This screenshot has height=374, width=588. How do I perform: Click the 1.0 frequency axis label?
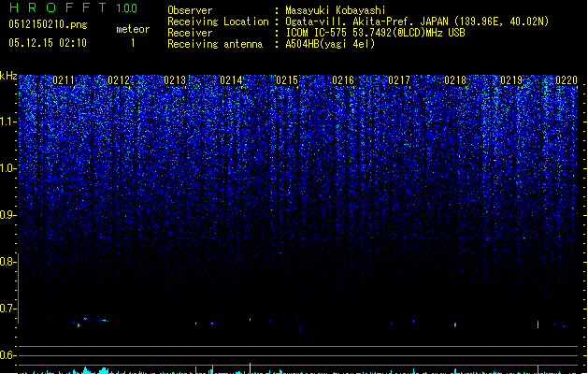7,168
